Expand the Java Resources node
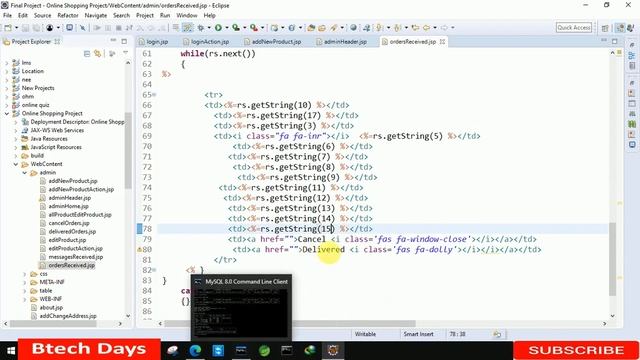640x360 pixels. pos(16,139)
